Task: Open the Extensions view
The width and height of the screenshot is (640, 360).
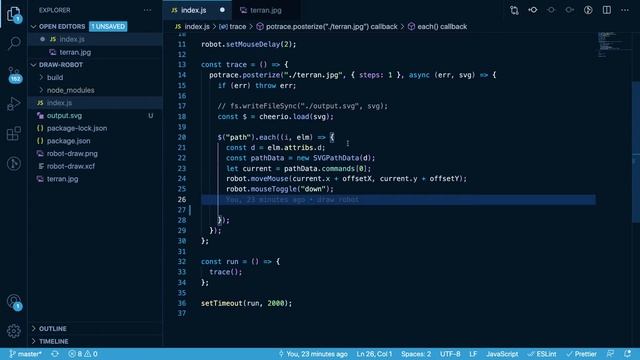Action: tap(14, 133)
